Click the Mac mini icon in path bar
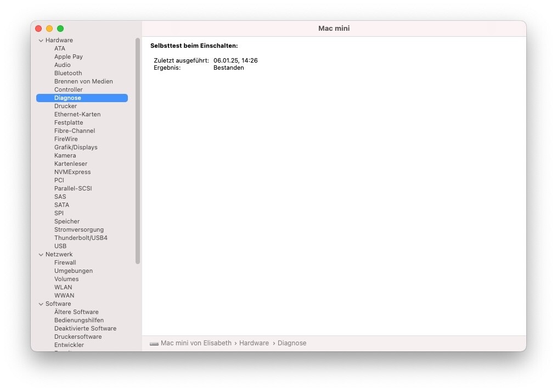557x392 pixels. tap(154, 343)
